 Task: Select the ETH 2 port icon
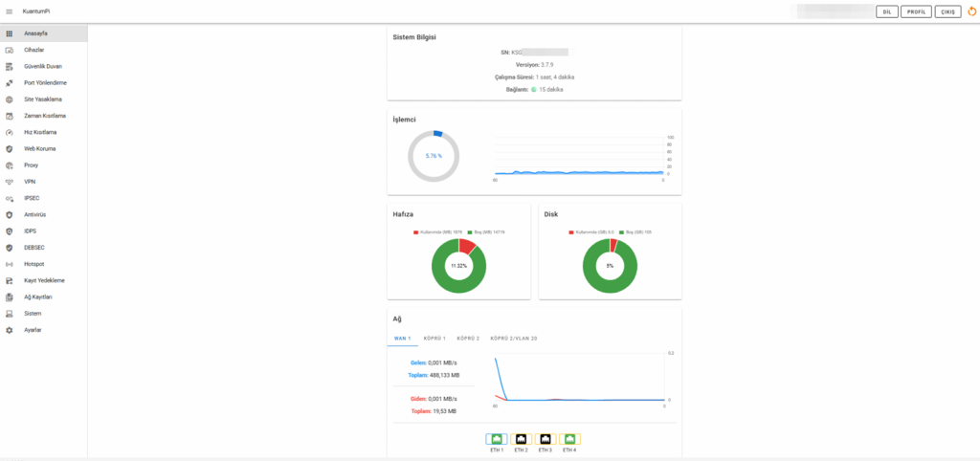[x=521, y=439]
